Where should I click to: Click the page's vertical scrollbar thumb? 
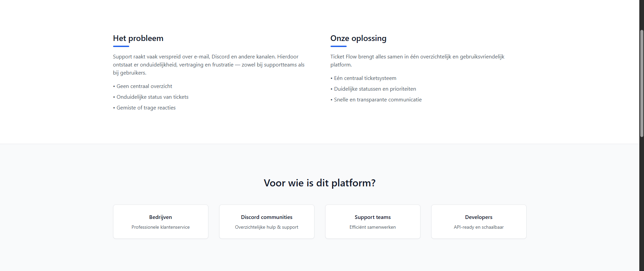pos(642,83)
